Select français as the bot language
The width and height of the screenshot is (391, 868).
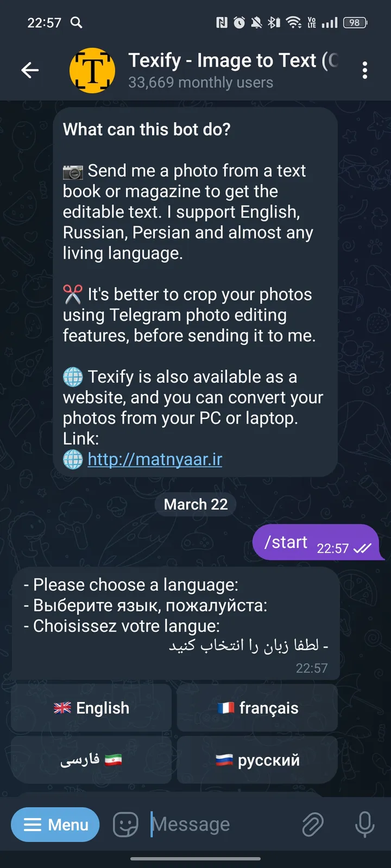(x=256, y=707)
